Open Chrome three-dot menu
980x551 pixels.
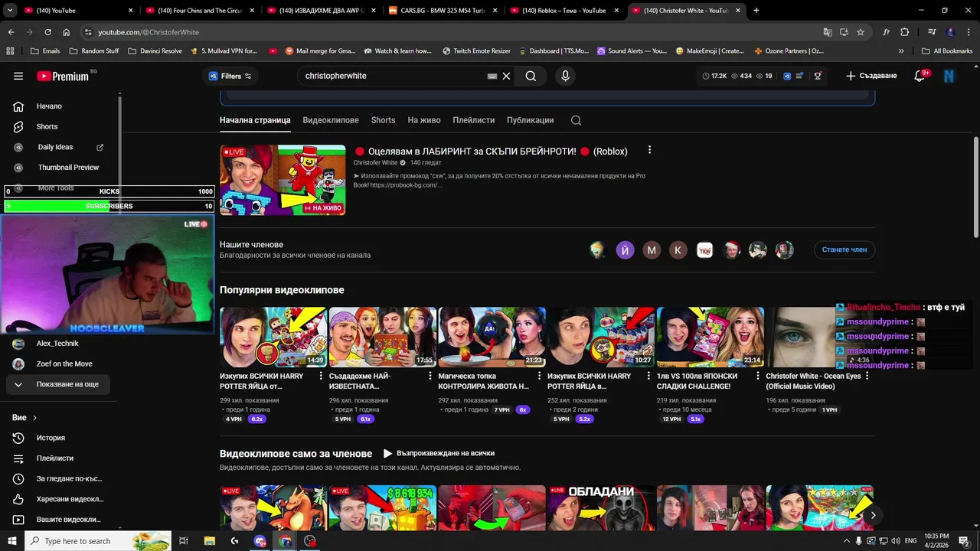[969, 32]
